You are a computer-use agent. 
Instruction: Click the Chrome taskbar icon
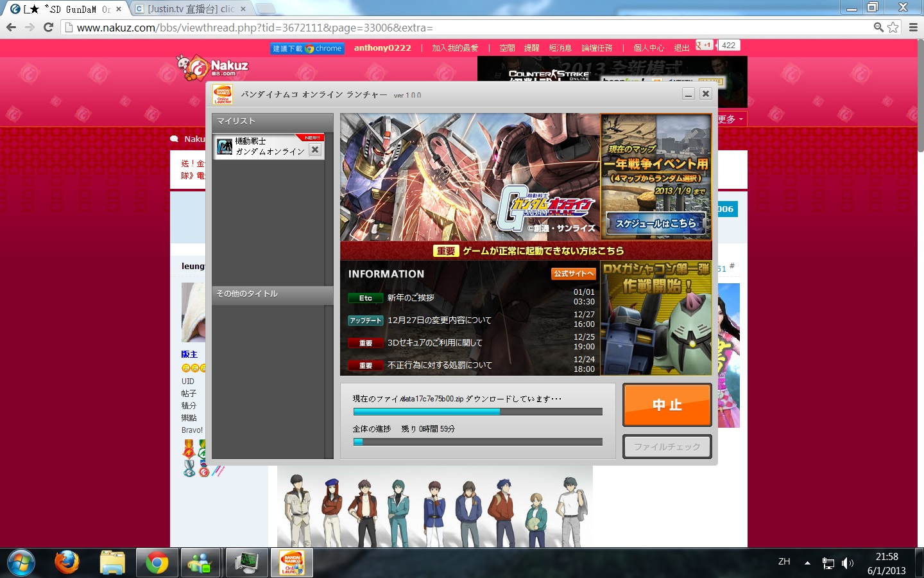coord(157,563)
